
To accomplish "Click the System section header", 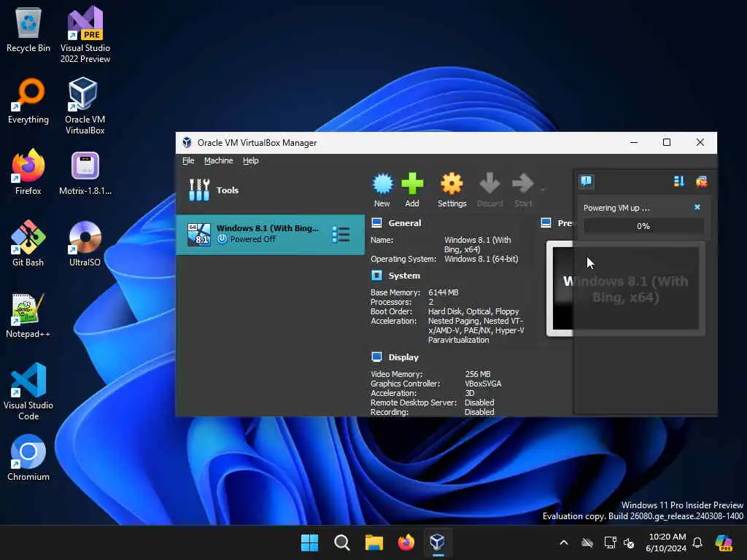I will coord(404,276).
